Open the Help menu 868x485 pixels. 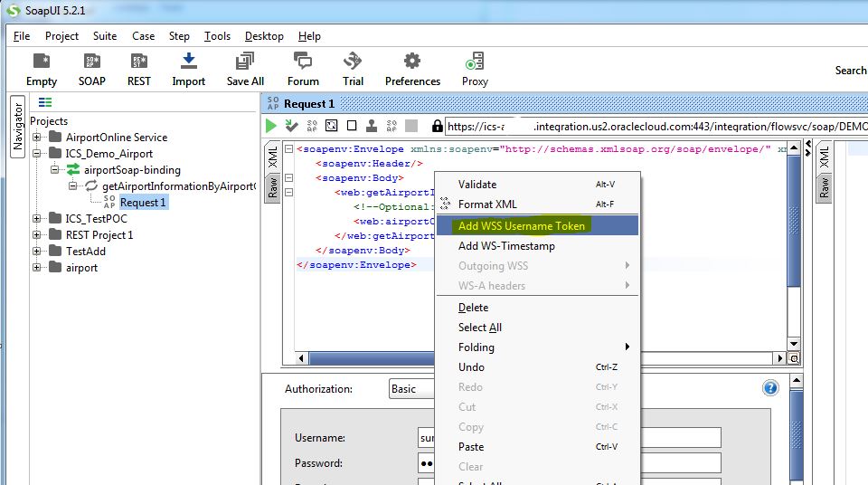[309, 36]
